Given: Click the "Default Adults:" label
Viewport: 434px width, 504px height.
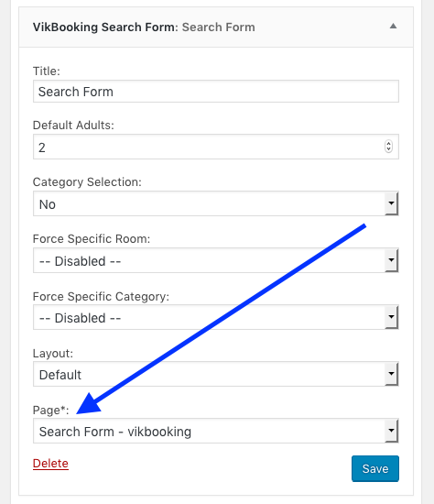Looking at the screenshot, I should pos(73,125).
